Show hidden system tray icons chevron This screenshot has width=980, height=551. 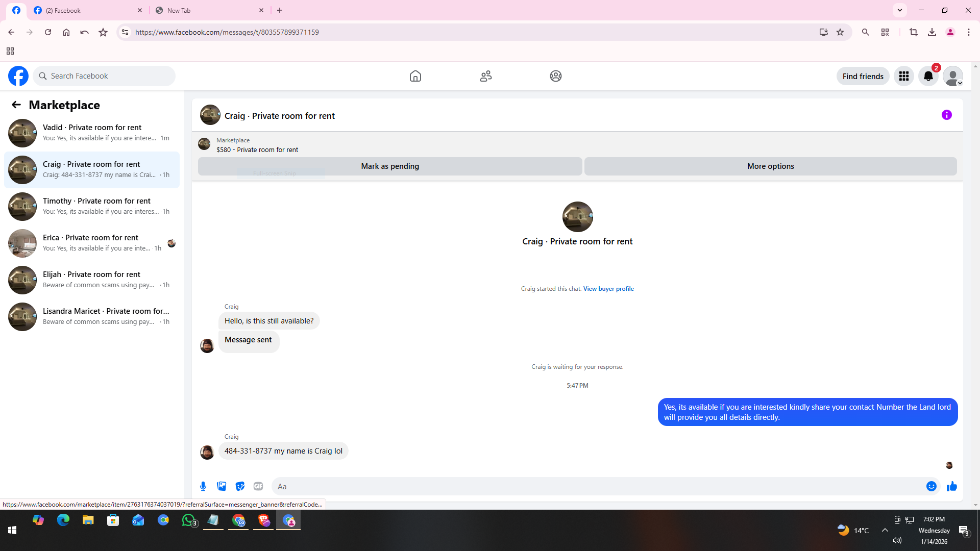(885, 530)
